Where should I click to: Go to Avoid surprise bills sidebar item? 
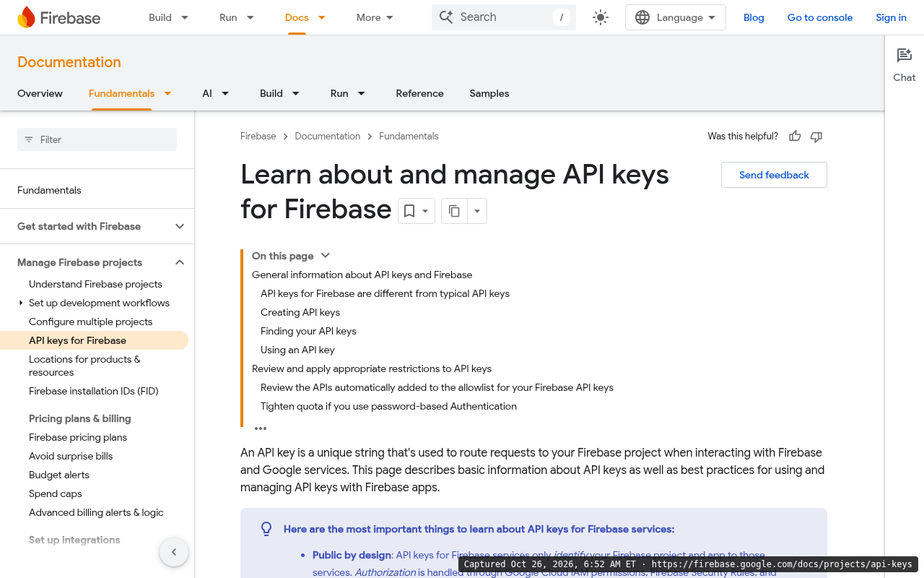coord(71,456)
